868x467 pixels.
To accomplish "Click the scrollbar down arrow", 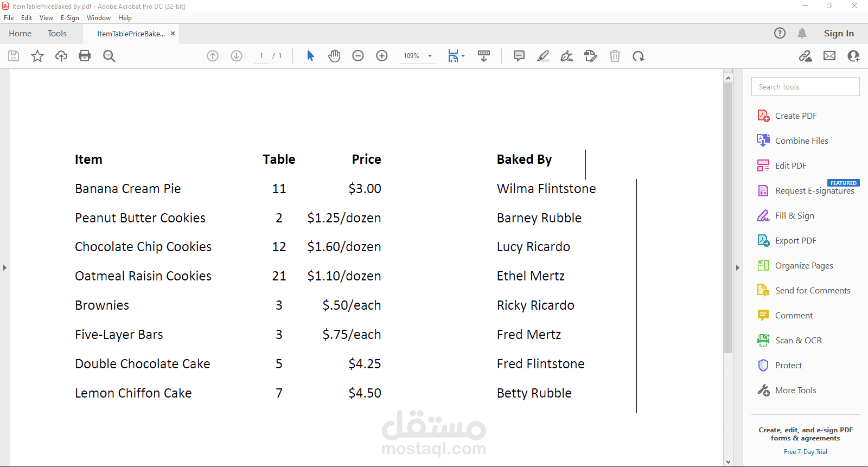I will pyautogui.click(x=728, y=462).
